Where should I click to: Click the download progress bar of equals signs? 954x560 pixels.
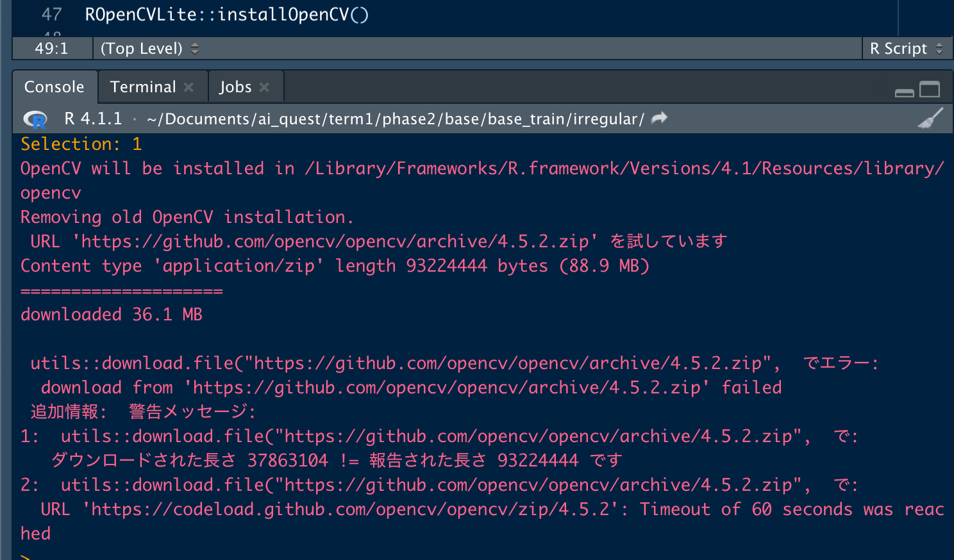click(122, 292)
